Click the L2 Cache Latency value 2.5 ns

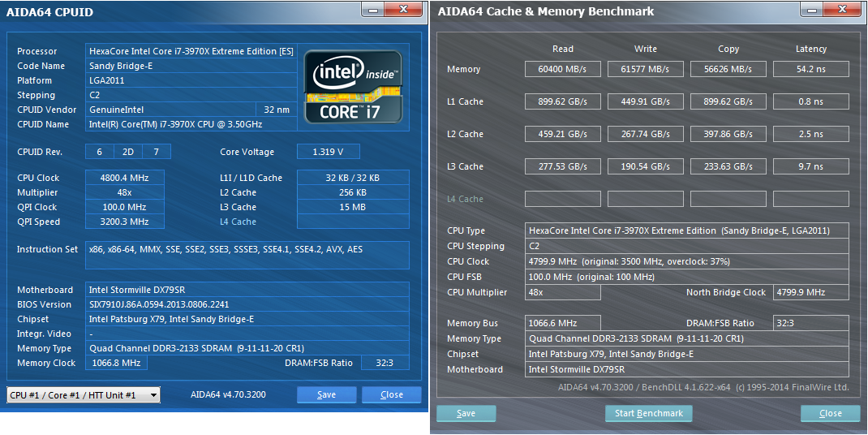[811, 134]
